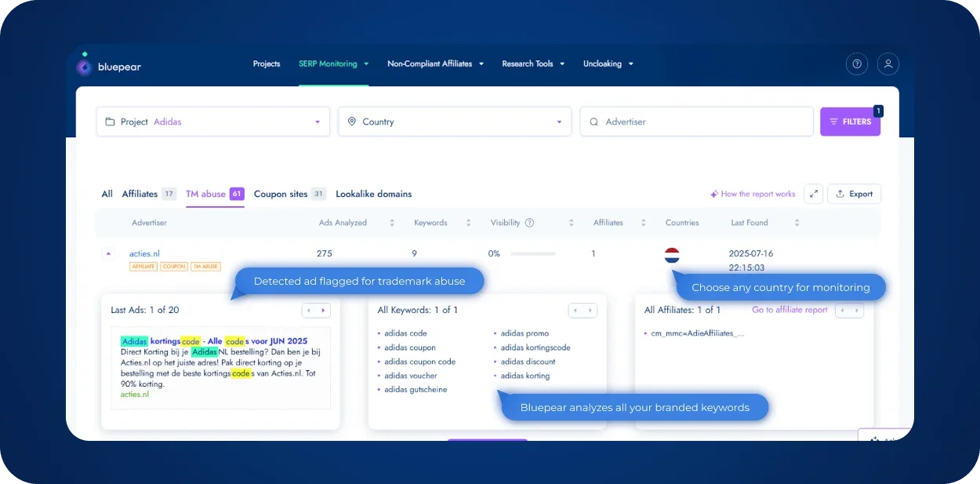Open the Projects menu item
The height and width of the screenshot is (484, 980).
click(x=267, y=64)
